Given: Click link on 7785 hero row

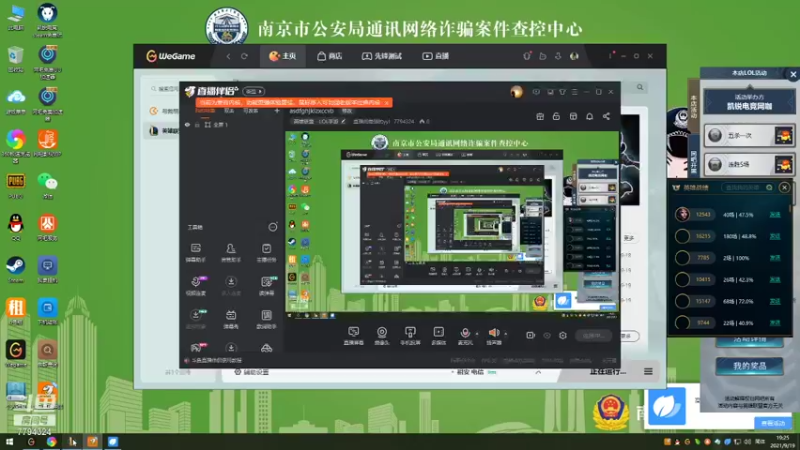Looking at the screenshot, I should (x=775, y=258).
